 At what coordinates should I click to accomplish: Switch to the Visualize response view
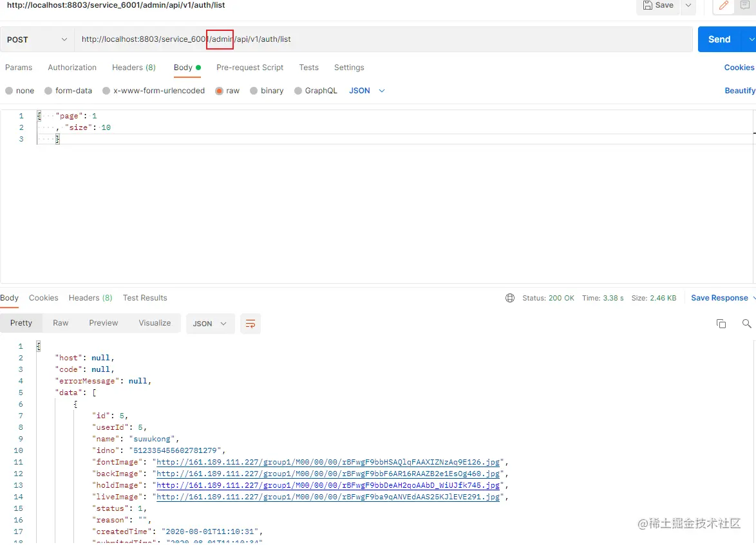coord(155,323)
